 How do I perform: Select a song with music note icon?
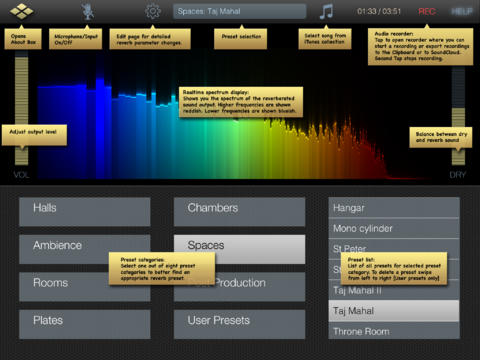326,11
